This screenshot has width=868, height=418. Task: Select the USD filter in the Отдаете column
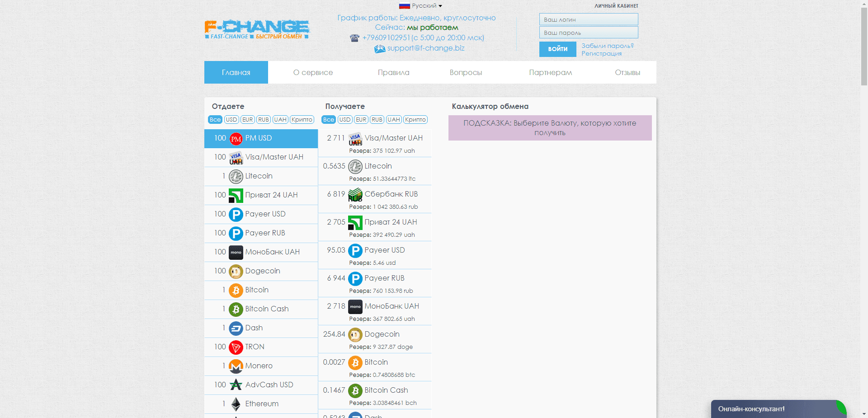coord(231,119)
